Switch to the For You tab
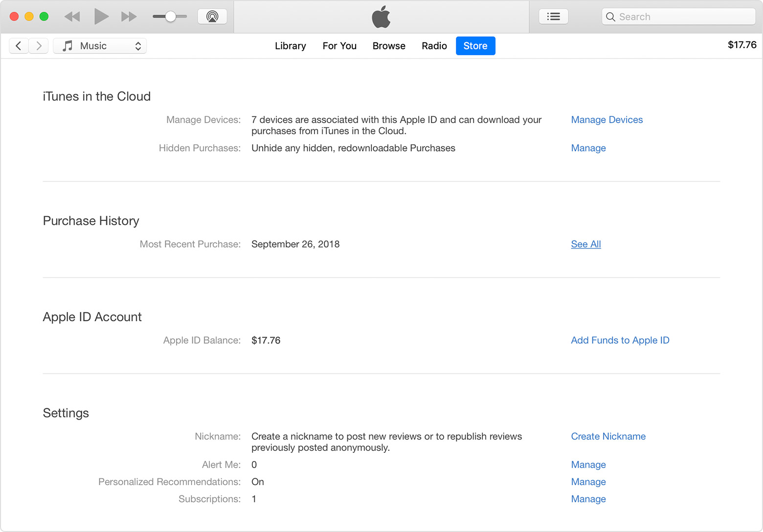The width and height of the screenshot is (763, 532). 339,46
